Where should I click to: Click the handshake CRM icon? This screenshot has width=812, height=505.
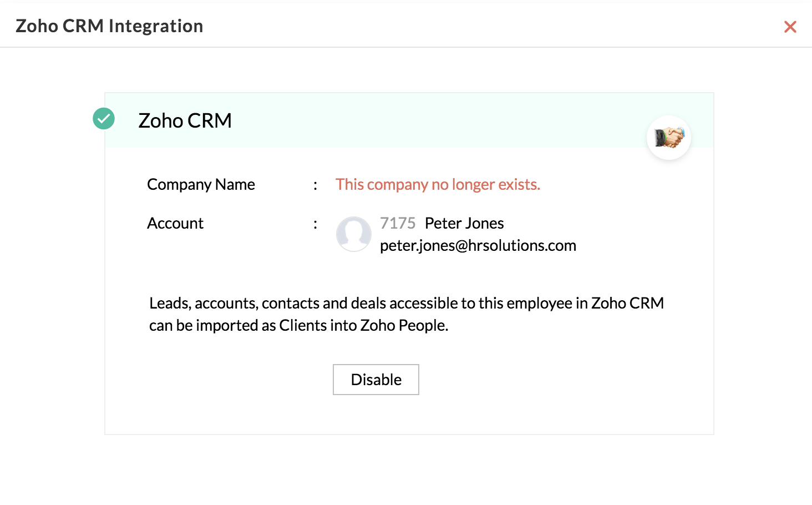pyautogui.click(x=669, y=138)
